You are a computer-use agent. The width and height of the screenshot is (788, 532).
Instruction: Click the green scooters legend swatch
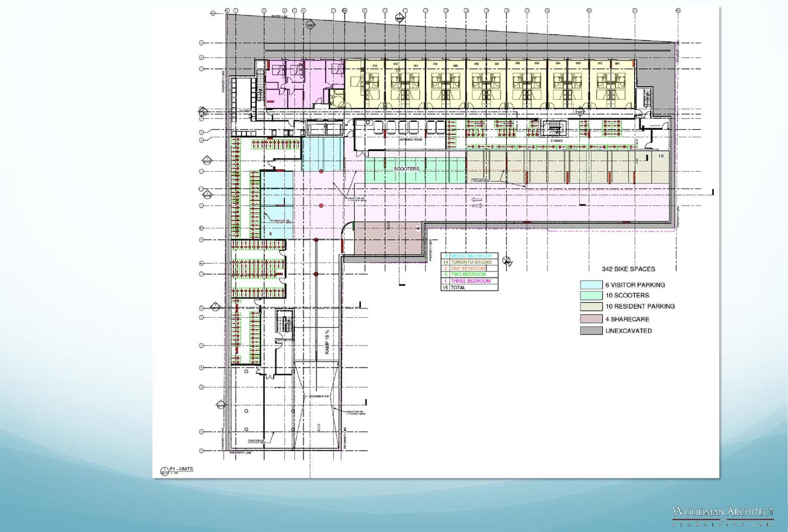(x=591, y=296)
